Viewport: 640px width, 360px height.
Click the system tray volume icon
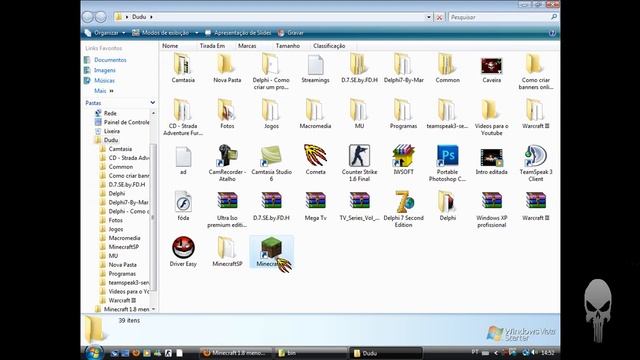coord(534,353)
